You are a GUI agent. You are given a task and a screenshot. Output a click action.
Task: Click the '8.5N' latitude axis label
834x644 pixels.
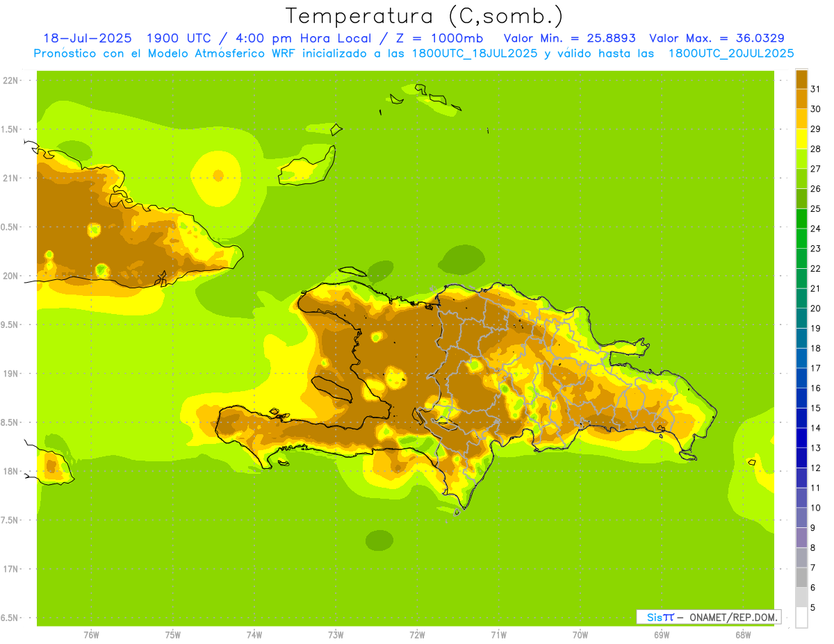[x=8, y=422]
